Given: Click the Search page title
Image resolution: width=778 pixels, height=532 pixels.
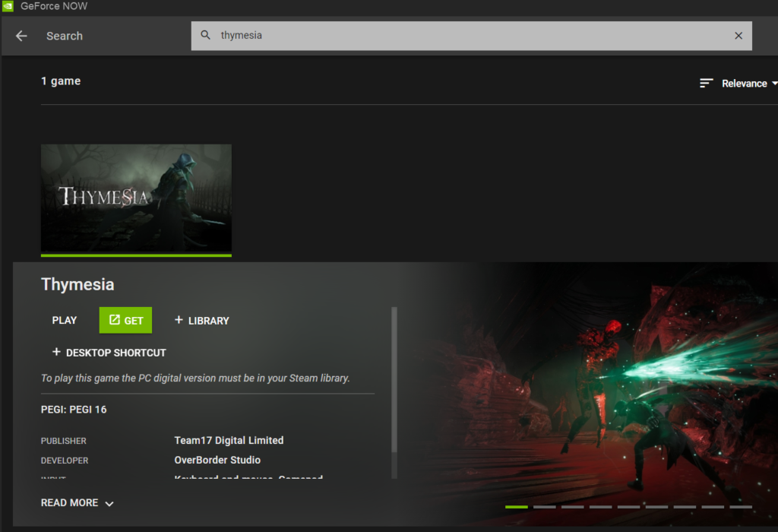Looking at the screenshot, I should (65, 36).
